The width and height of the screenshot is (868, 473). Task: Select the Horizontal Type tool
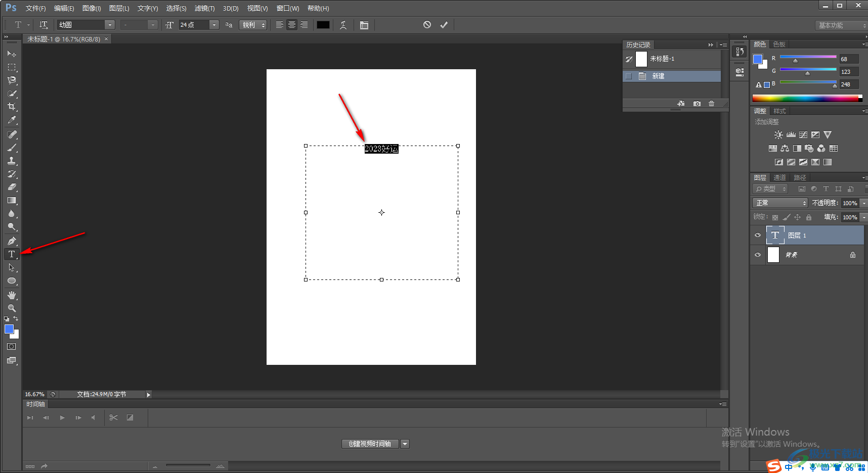(x=12, y=254)
